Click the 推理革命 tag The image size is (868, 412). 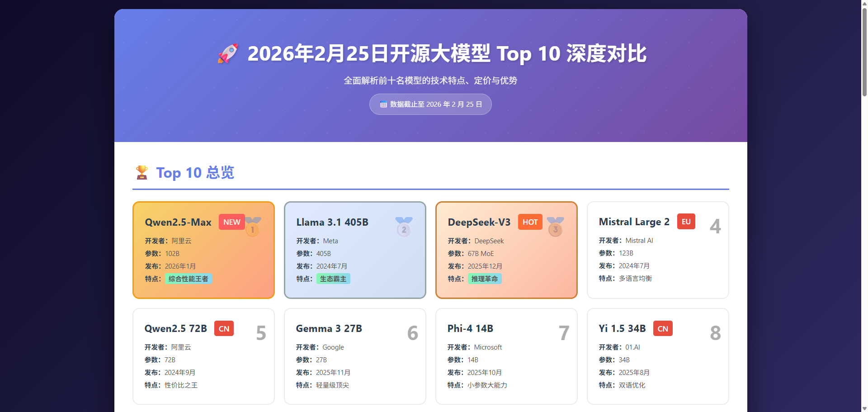click(x=485, y=279)
